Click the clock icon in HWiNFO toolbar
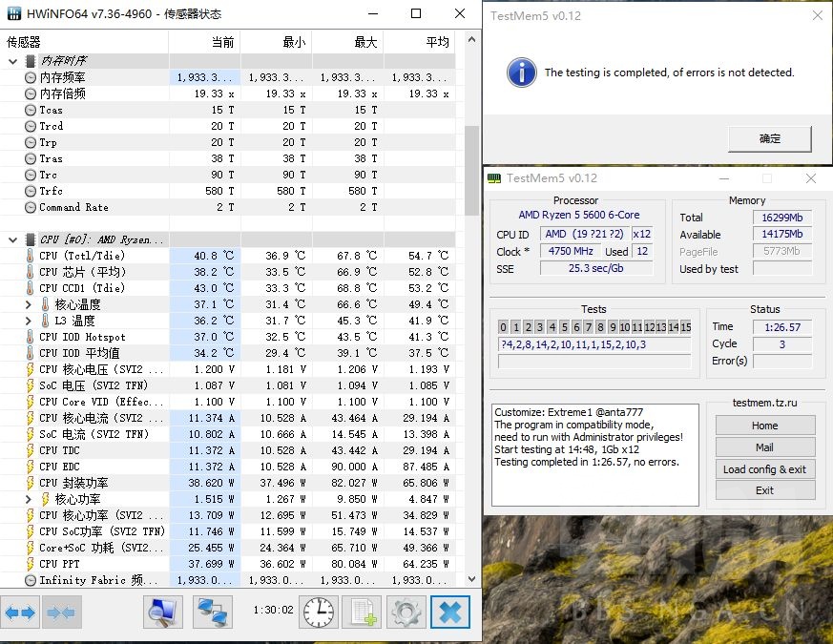This screenshot has height=644, width=833. (x=318, y=612)
